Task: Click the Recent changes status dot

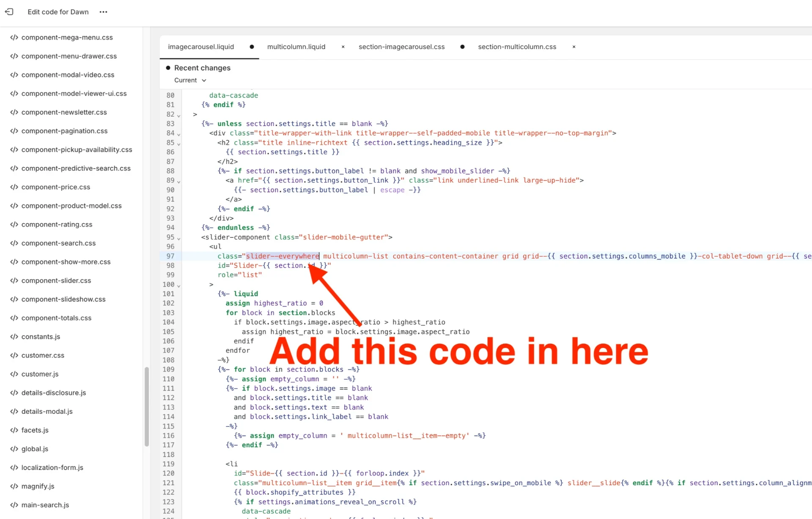Action: [168, 67]
